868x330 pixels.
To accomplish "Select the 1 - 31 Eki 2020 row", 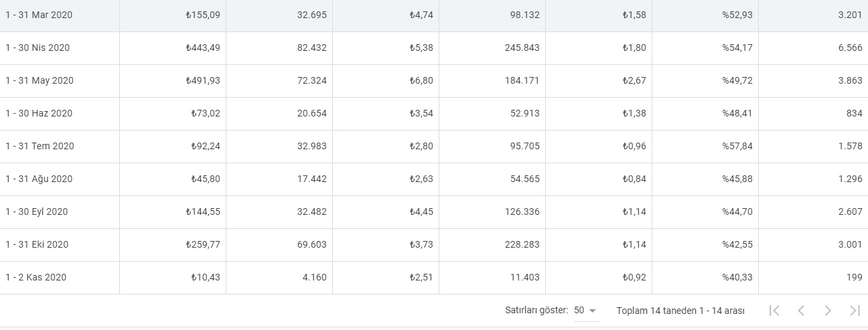I will pyautogui.click(x=37, y=244).
